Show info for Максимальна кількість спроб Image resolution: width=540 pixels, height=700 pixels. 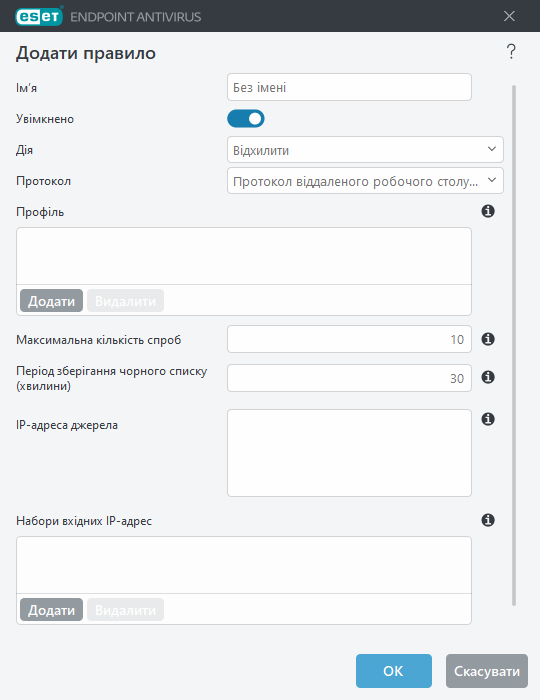(488, 339)
